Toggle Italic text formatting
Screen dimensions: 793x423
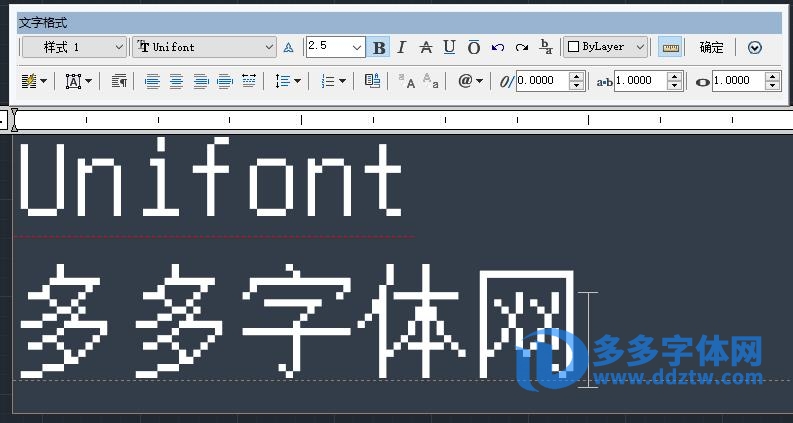point(402,47)
